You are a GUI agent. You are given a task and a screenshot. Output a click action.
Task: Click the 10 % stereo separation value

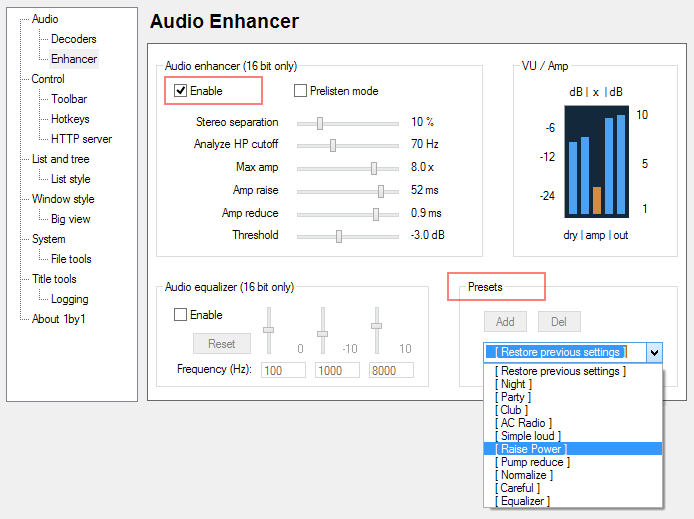[422, 122]
